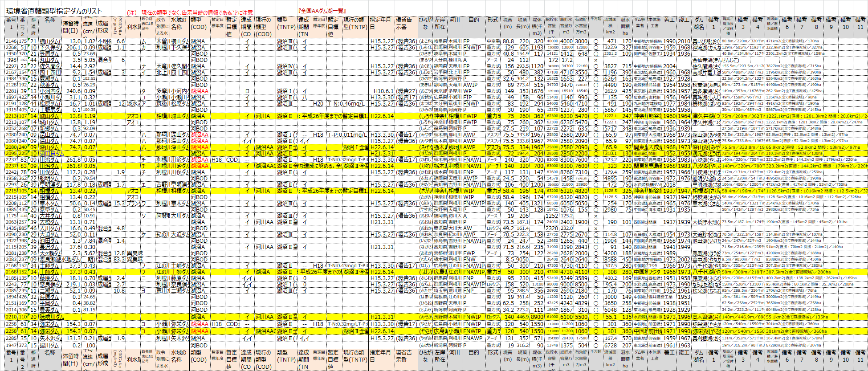The width and height of the screenshot is (868, 371).
Task: Select 滞留時間(日) header in top header row
Action: pyautogui.click(x=73, y=27)
